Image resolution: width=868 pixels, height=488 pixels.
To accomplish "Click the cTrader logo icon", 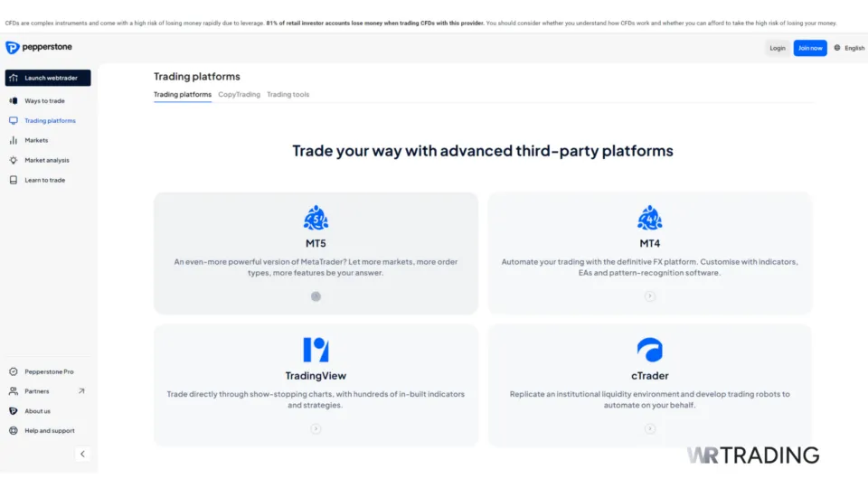I will (x=649, y=350).
